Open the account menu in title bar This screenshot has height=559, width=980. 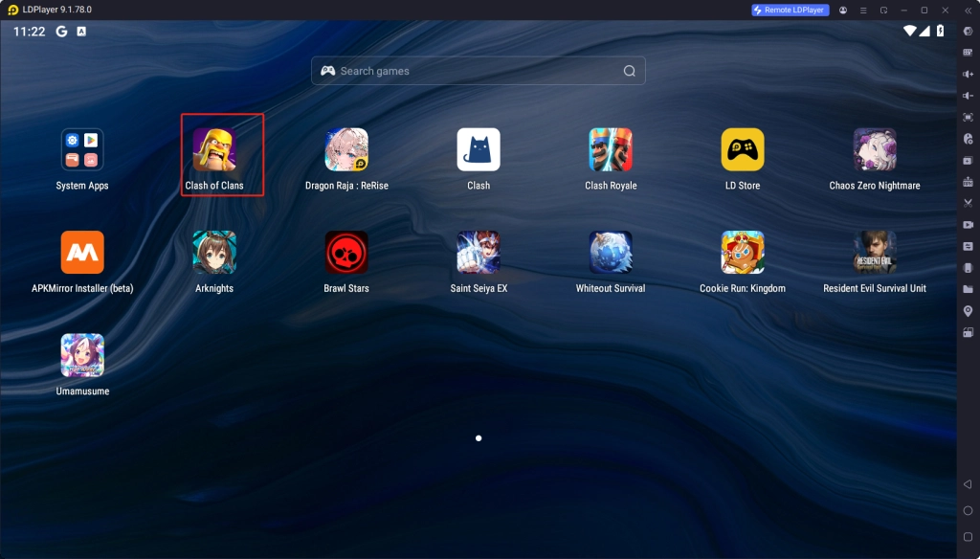tap(843, 10)
